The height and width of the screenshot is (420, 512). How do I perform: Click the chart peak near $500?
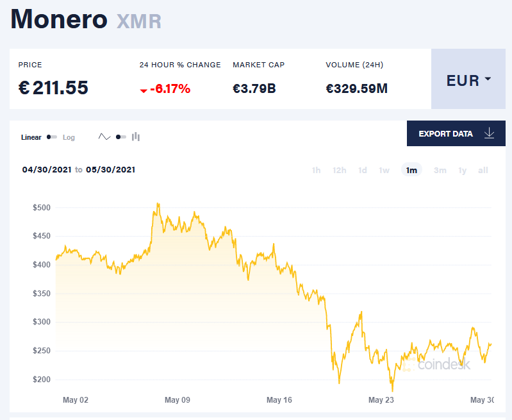tap(158, 204)
